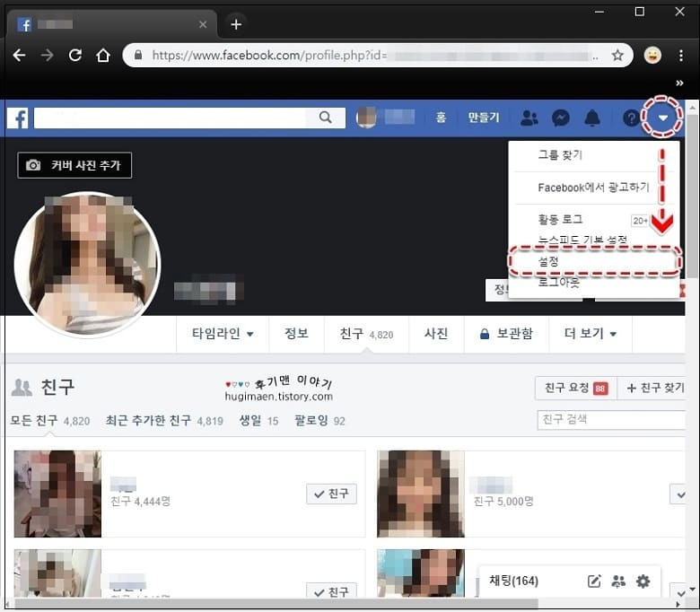Click the address bar URL
The image size is (700, 612).
click(267, 56)
